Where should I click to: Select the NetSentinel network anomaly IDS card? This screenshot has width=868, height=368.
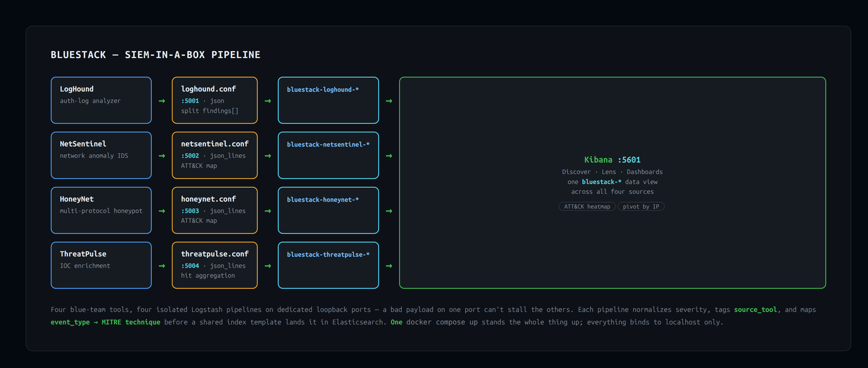point(101,155)
